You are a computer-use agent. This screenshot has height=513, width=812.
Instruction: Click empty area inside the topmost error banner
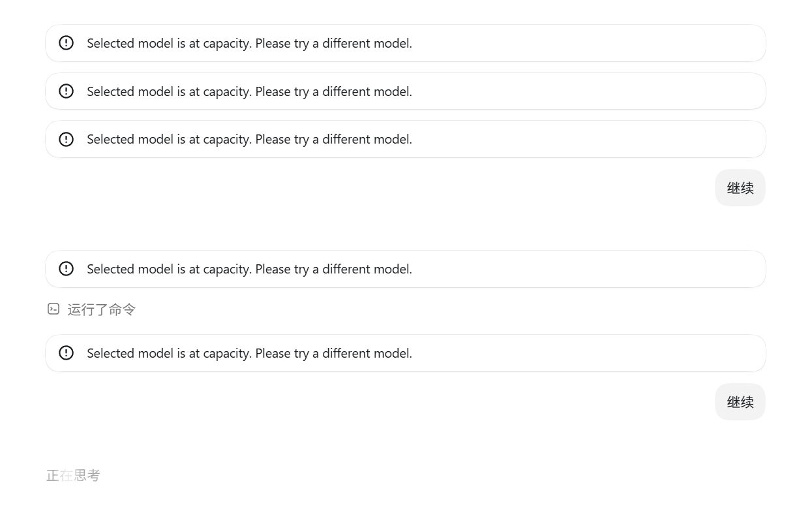click(x=587, y=43)
